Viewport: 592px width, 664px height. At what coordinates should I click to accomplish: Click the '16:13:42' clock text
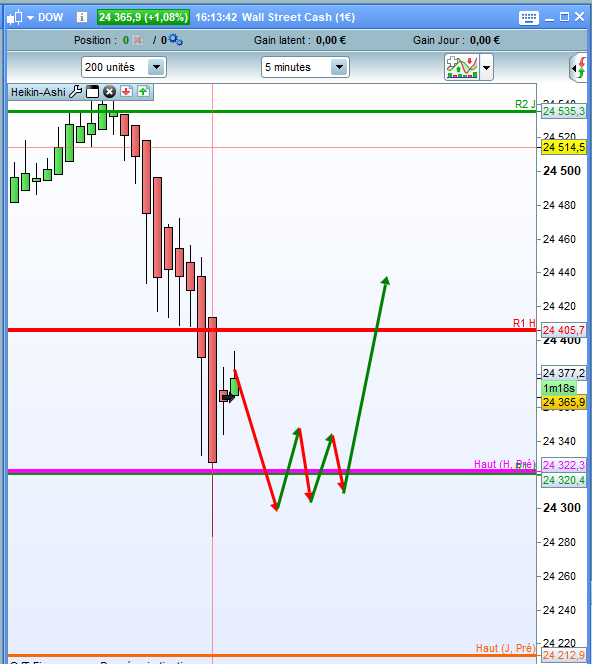[x=216, y=17]
